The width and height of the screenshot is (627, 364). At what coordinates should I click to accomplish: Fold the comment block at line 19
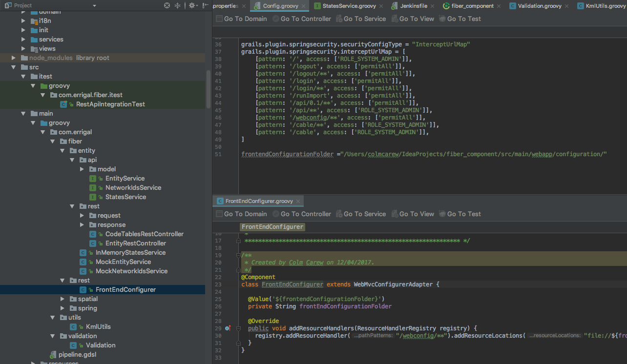tap(238, 255)
